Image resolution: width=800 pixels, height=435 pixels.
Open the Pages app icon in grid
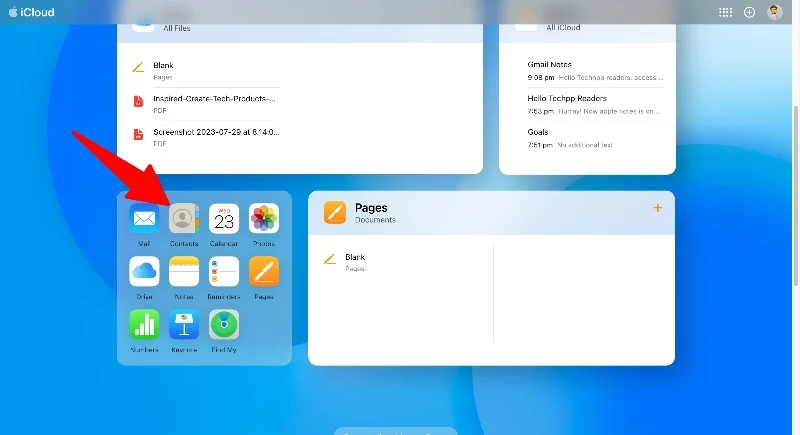click(x=264, y=271)
